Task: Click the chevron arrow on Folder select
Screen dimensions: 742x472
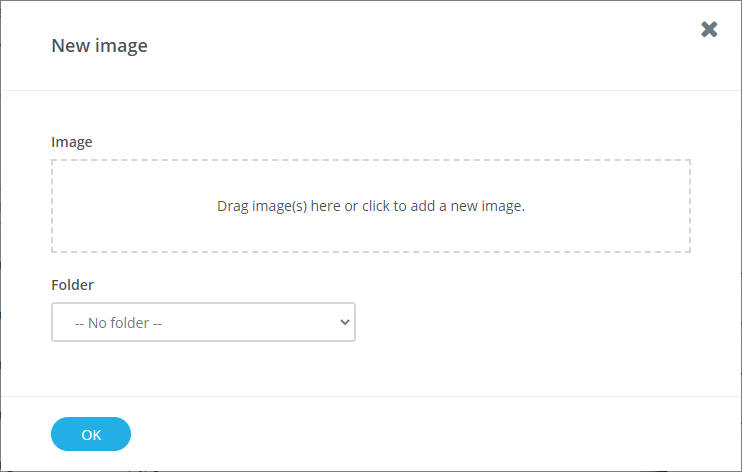Action: coord(344,322)
